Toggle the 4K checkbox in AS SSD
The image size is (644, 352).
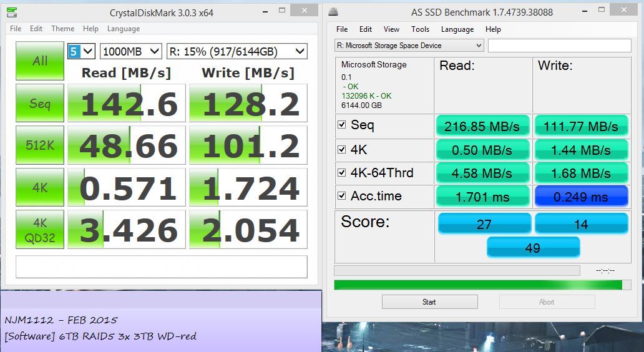pyautogui.click(x=342, y=149)
